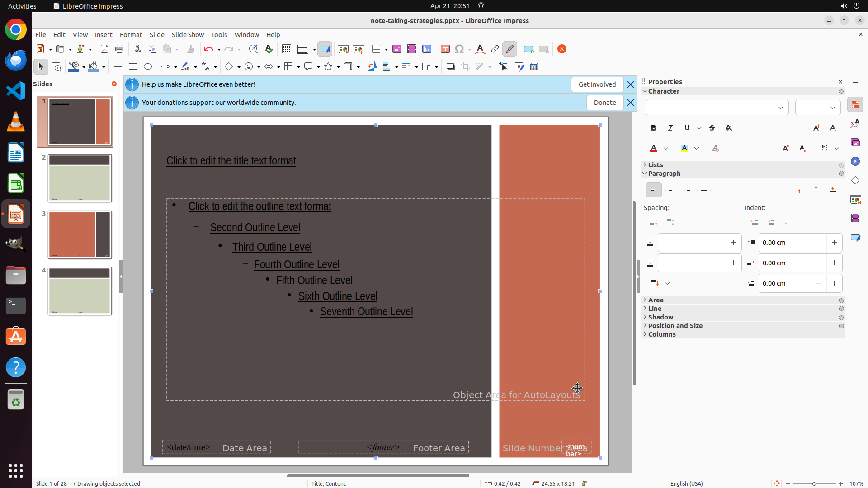This screenshot has height=488, width=868.
Task: Toggle Italic formatting button
Action: (670, 128)
